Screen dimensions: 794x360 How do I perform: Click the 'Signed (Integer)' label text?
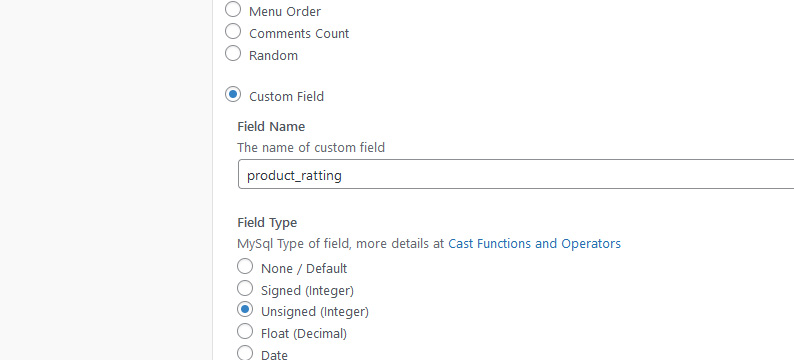[307, 291]
